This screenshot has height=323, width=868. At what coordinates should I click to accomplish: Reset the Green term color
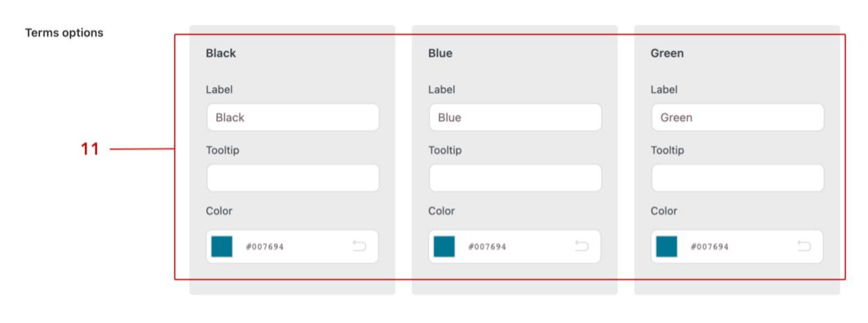pyautogui.click(x=804, y=246)
